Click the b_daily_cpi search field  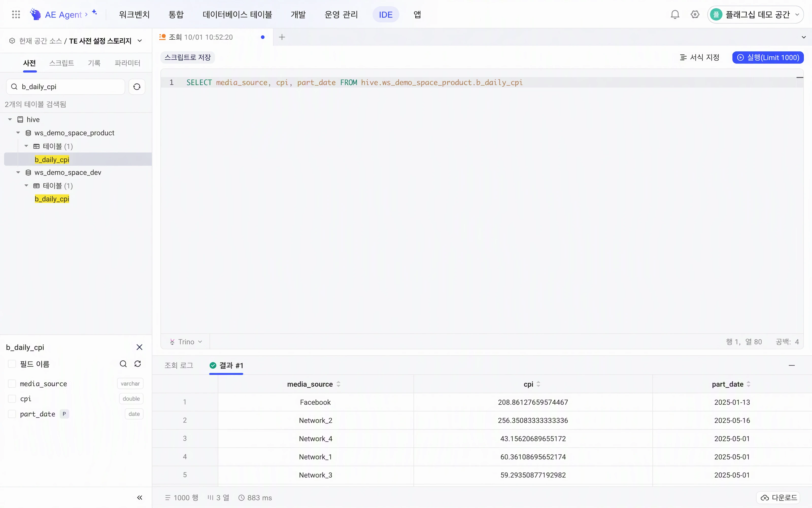tap(66, 87)
